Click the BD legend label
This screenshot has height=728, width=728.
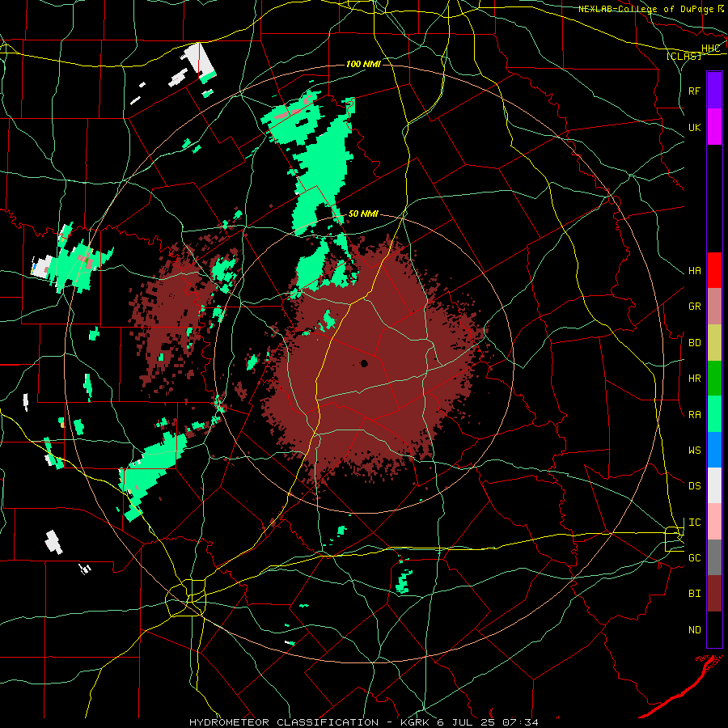click(694, 343)
